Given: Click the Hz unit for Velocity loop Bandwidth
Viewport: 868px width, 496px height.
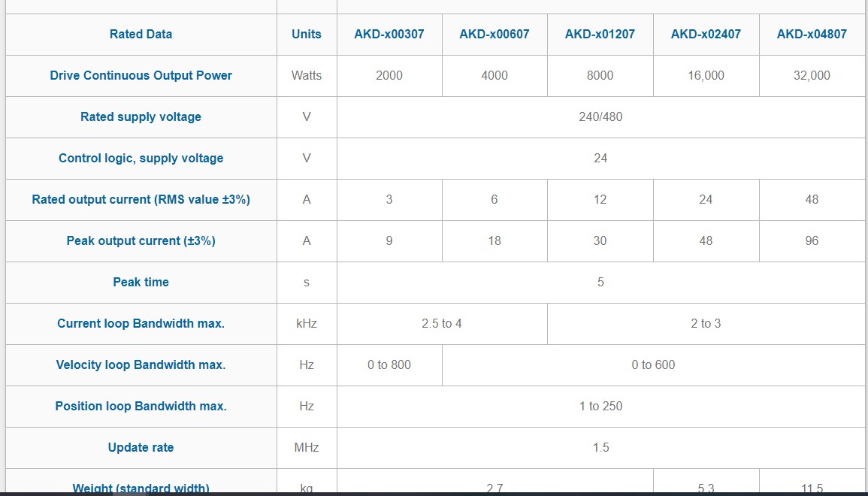Looking at the screenshot, I should click(306, 364).
